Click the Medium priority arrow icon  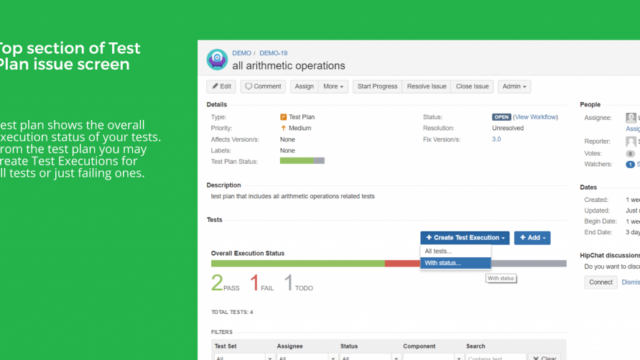(x=283, y=128)
